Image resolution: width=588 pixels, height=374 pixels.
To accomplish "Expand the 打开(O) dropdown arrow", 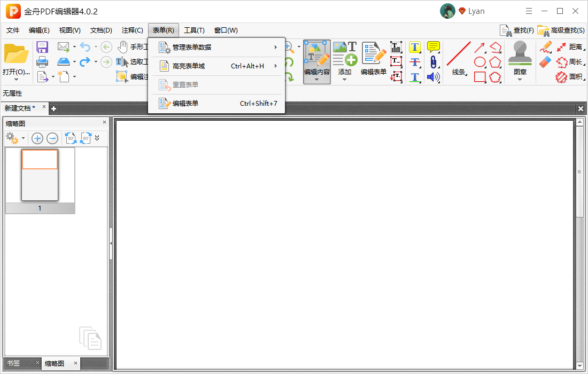I will coord(16,80).
